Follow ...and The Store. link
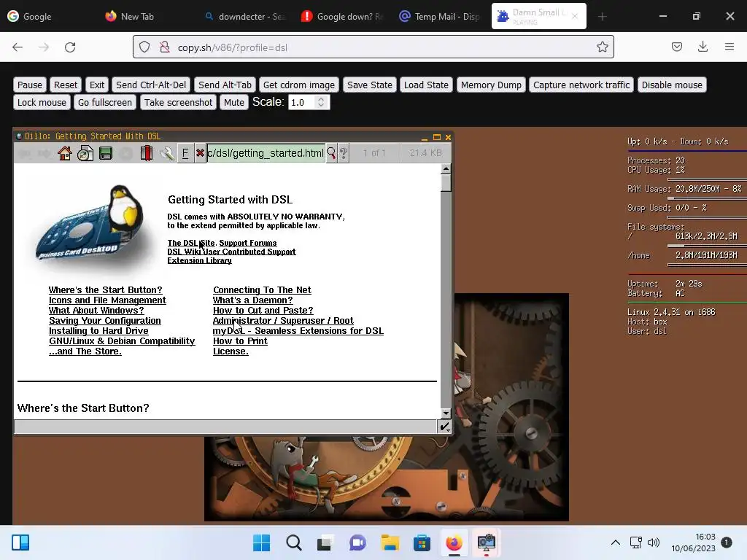 point(85,351)
